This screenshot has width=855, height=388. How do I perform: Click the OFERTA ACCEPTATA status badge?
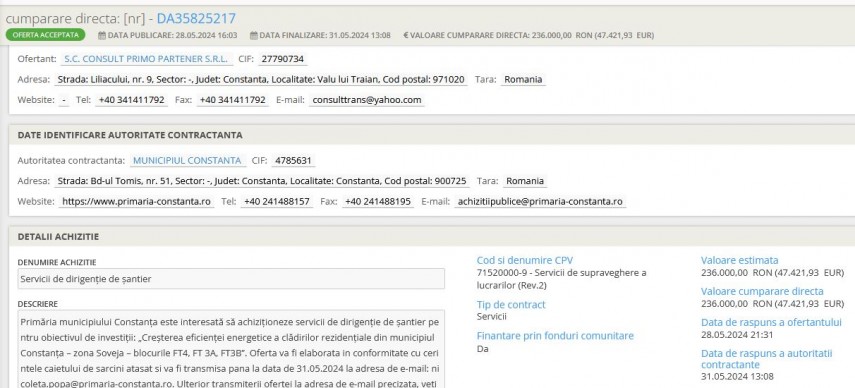pyautogui.click(x=46, y=35)
